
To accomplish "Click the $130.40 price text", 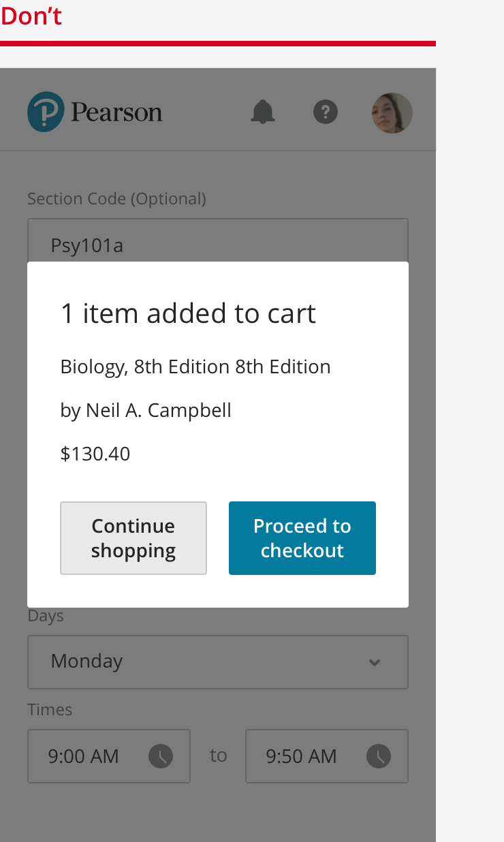I will [x=95, y=454].
